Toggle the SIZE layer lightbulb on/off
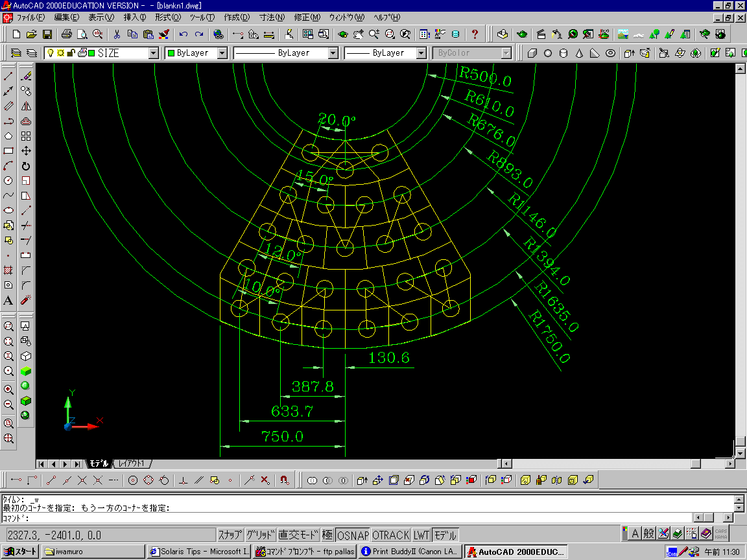This screenshot has width=747, height=560. pos(50,53)
